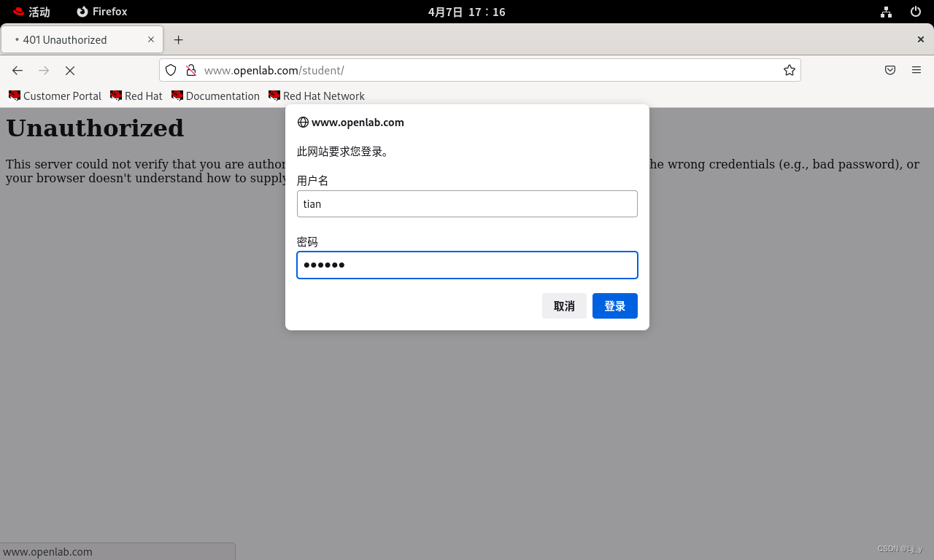Stop loading the page
934x560 pixels.
pyautogui.click(x=70, y=70)
